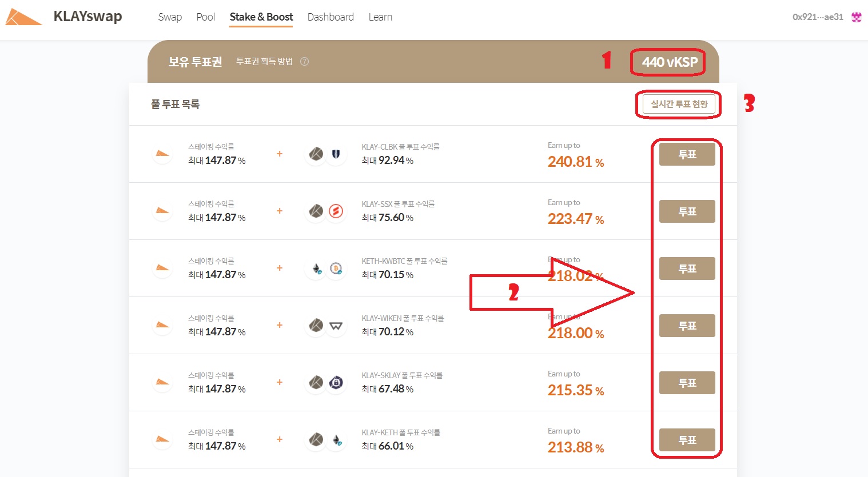868x477 pixels.
Task: Vote for the KLAY-SKLAY pool
Action: 687,383
